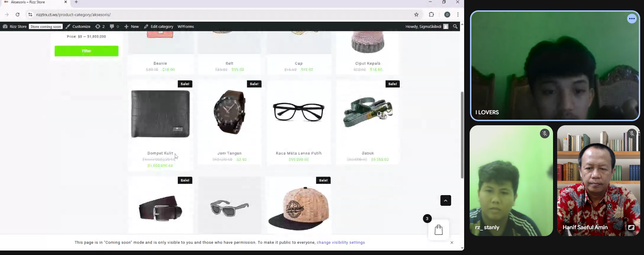The image size is (644, 255).
Task: Open the browser extensions puzzle icon
Action: (431, 14)
